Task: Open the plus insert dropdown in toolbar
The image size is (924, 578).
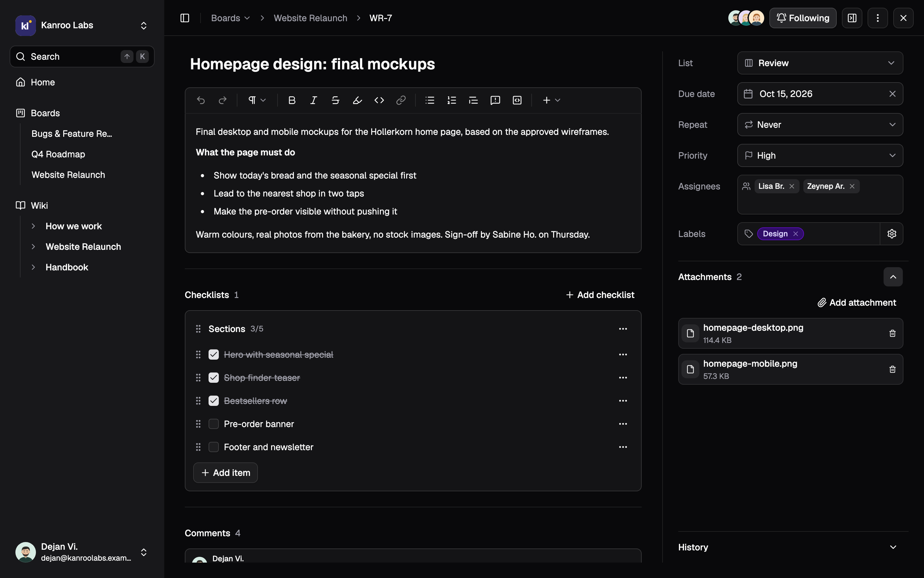Action: point(551,100)
